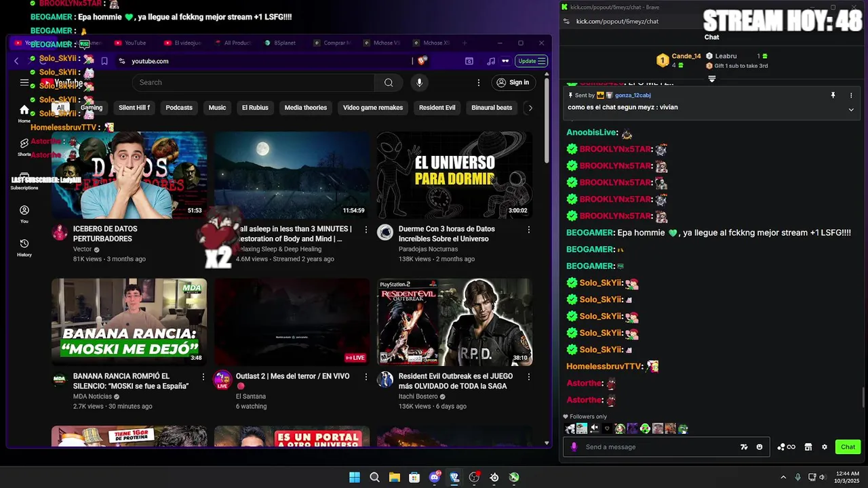Select the El Rubius chip
This screenshot has height=488, width=868.
tap(255, 108)
